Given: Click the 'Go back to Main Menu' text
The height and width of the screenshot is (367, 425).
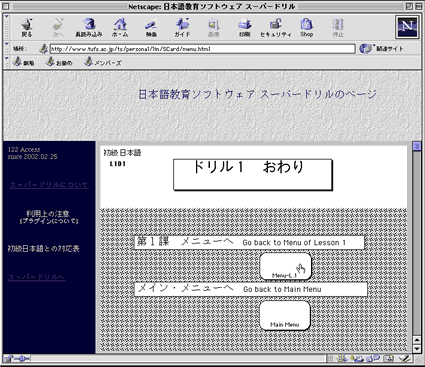Looking at the screenshot, I should [x=282, y=289].
